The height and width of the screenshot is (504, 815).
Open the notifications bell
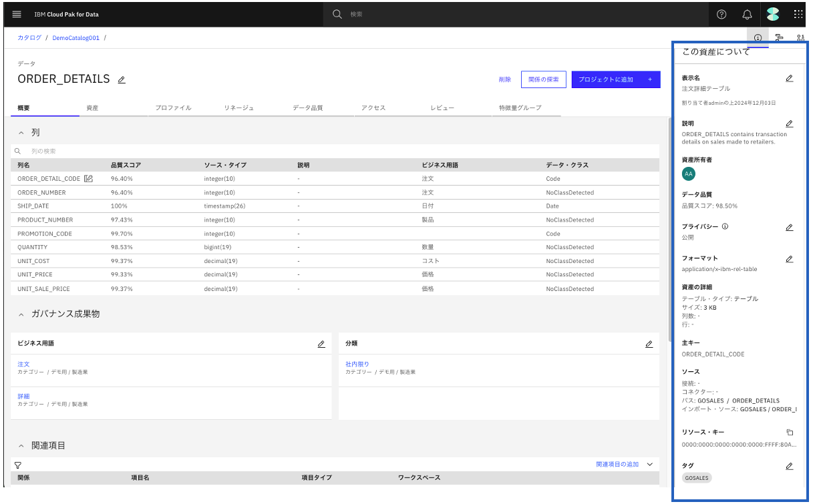(748, 14)
